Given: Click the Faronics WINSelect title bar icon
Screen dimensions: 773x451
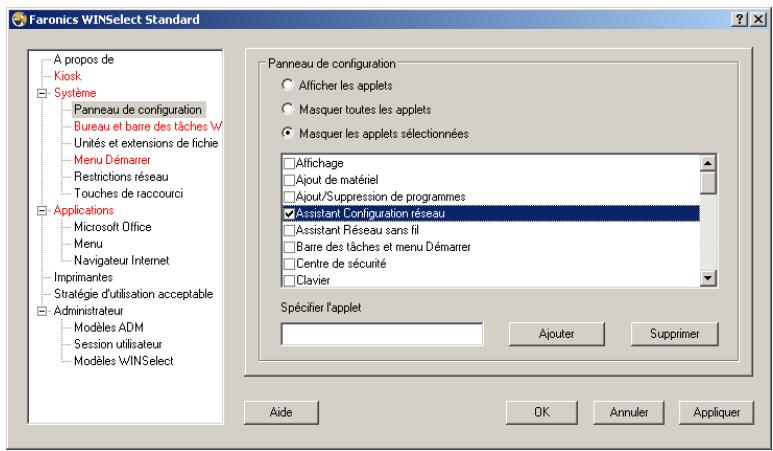Looking at the screenshot, I should [x=19, y=20].
